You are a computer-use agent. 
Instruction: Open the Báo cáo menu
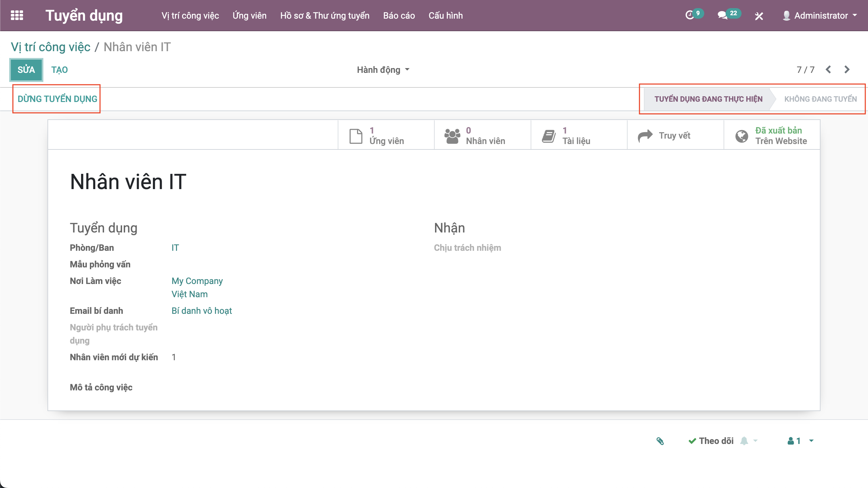pyautogui.click(x=399, y=16)
